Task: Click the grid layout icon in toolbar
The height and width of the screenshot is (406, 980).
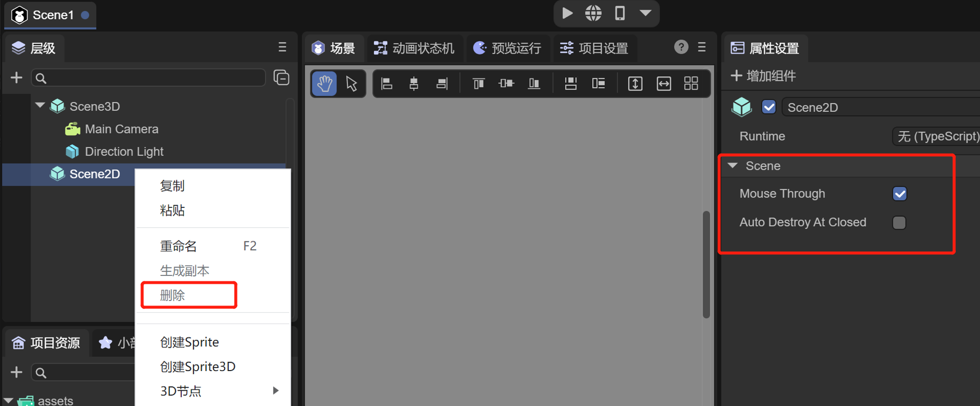Action: click(691, 83)
